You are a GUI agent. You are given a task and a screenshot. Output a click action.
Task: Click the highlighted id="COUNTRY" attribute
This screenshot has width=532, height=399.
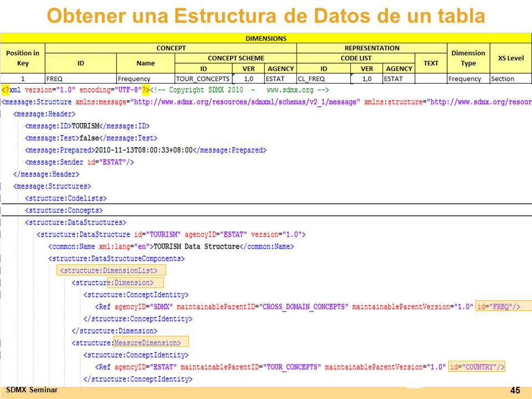tap(477, 366)
